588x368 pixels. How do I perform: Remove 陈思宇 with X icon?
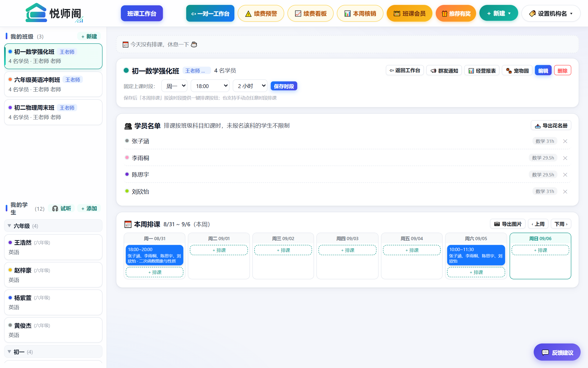coord(565,175)
